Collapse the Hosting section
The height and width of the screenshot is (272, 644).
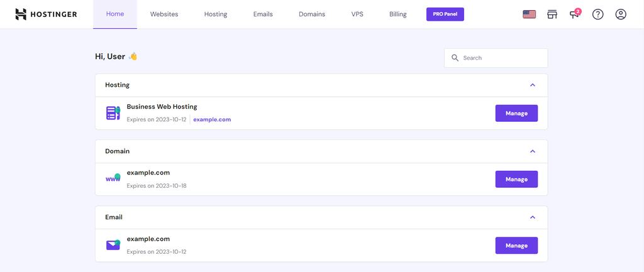532,85
